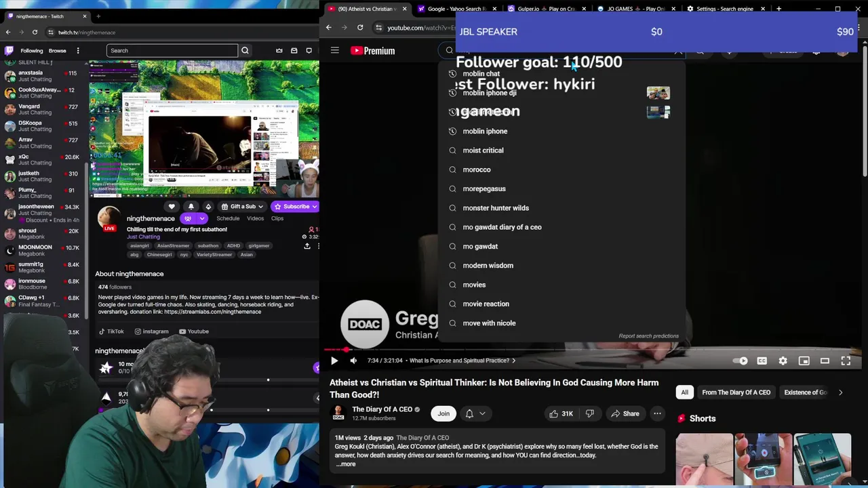868x488 pixels.
Task: Go back in Twitch browser window
Action: point(8,32)
